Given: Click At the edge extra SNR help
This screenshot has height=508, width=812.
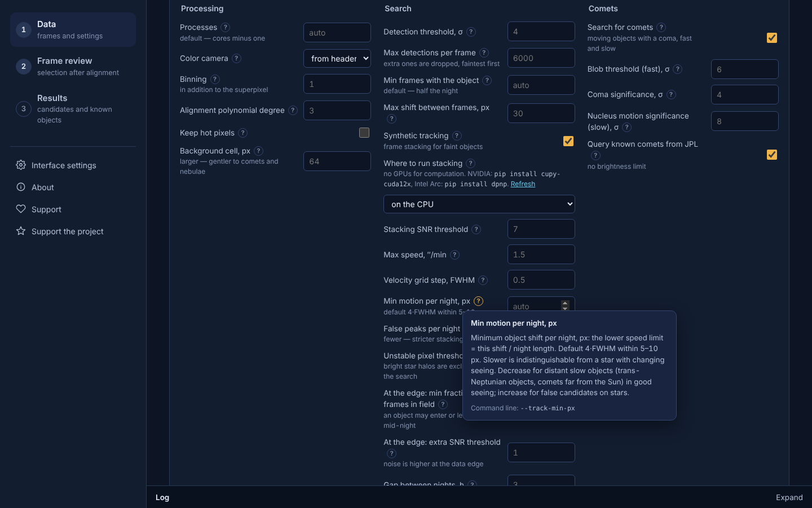Looking at the screenshot, I should [x=392, y=453].
